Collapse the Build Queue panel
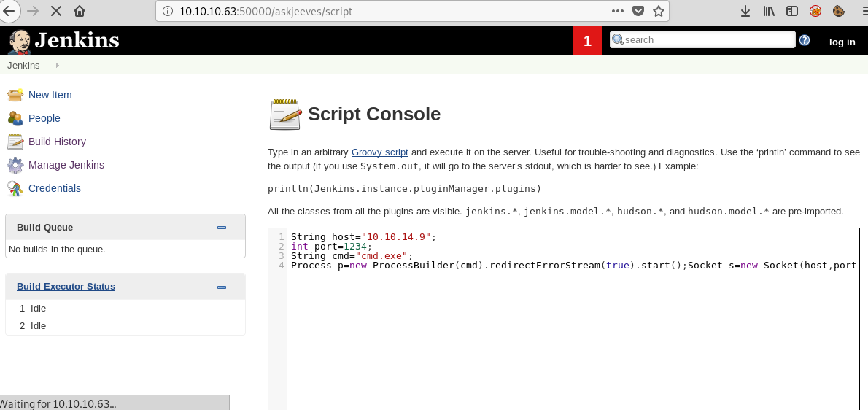The height and width of the screenshot is (410, 868). [222, 228]
